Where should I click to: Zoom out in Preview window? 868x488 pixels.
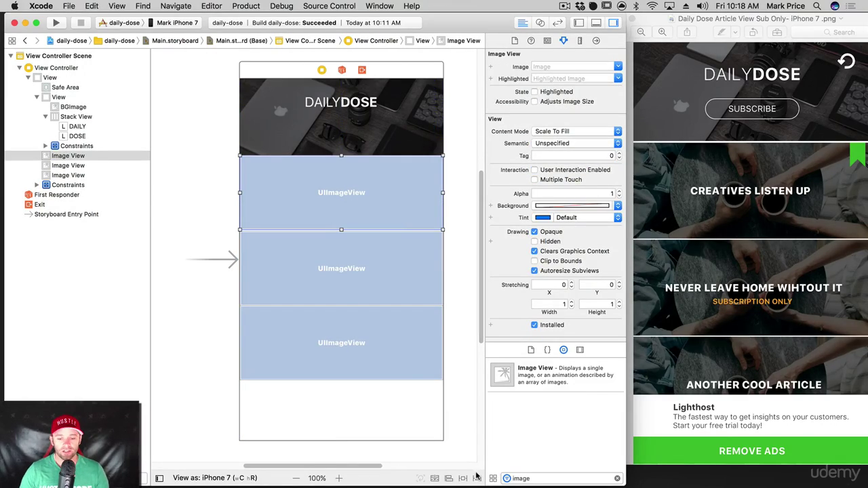pyautogui.click(x=641, y=33)
